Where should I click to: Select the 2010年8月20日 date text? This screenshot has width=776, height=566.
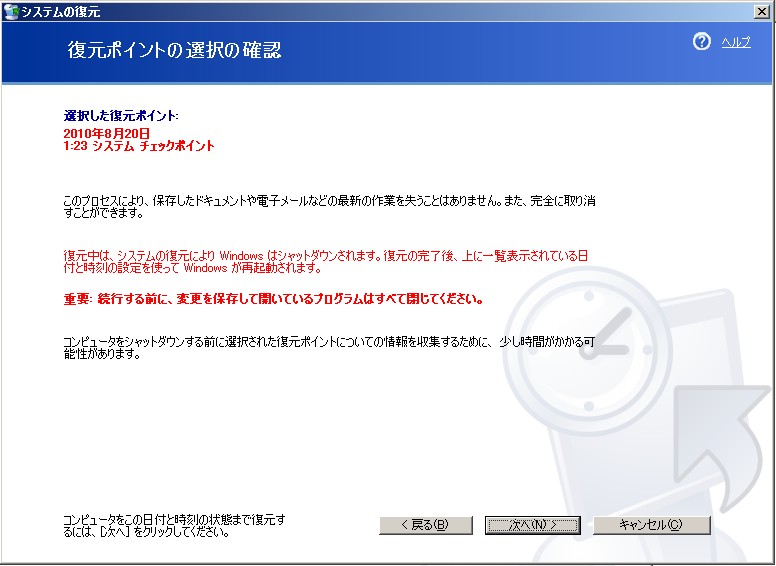(x=106, y=134)
